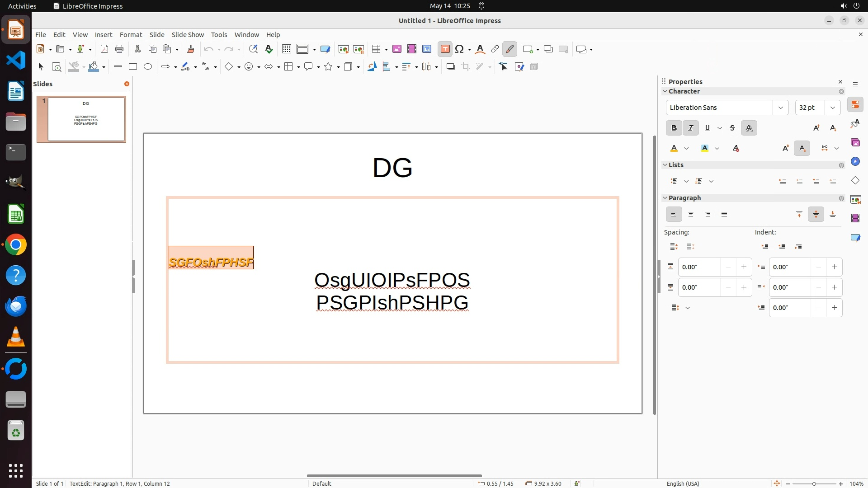
Task: Click the Crop Image toolbar icon
Action: 466,67
